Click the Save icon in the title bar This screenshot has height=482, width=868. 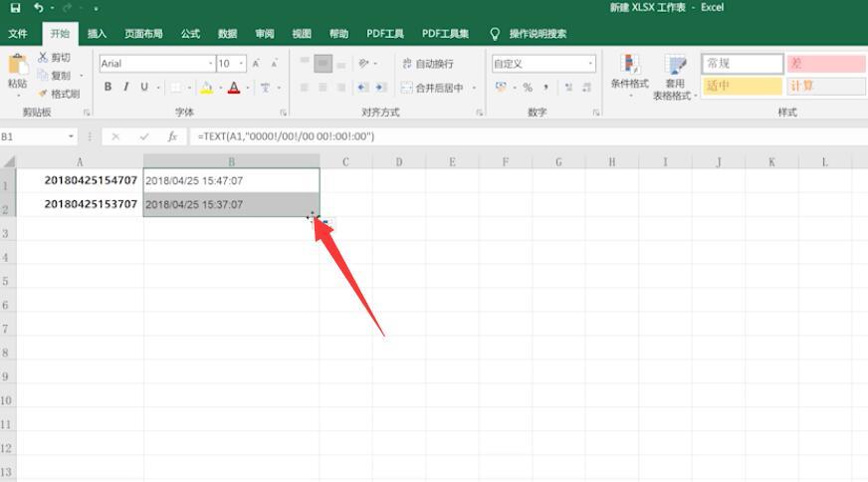click(16, 8)
